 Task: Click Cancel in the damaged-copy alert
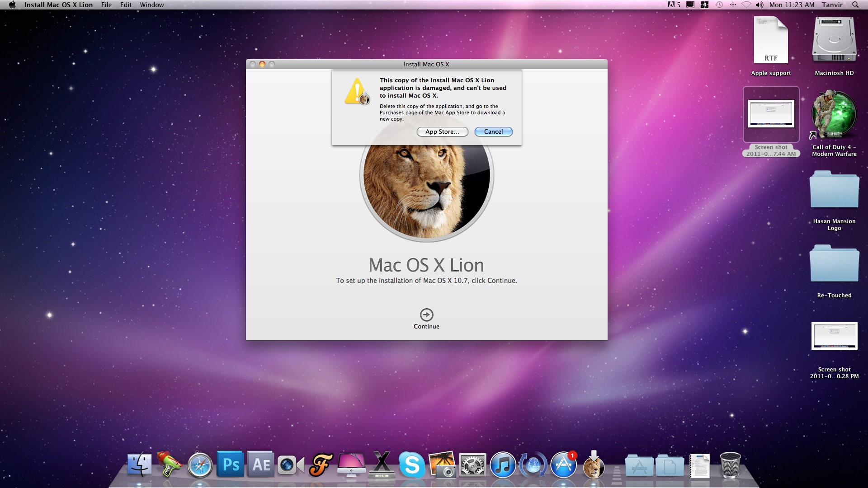click(493, 132)
